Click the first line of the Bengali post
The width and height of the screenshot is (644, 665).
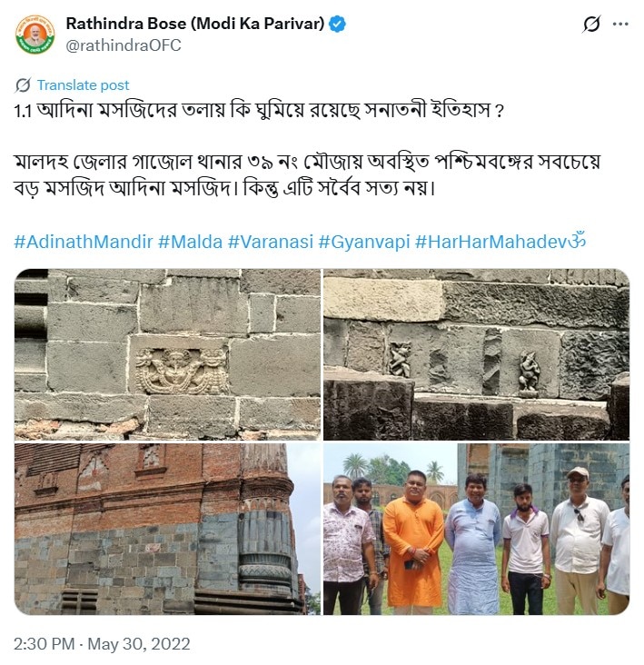pos(259,111)
